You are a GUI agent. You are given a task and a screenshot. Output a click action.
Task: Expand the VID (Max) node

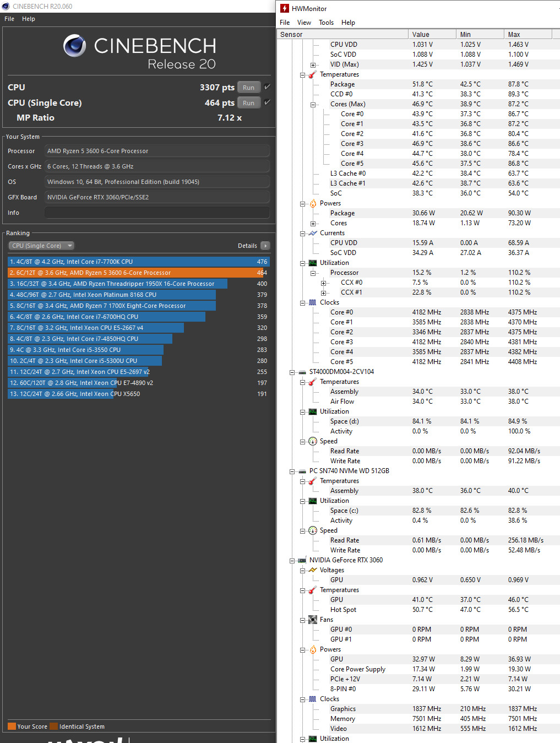pyautogui.click(x=313, y=64)
